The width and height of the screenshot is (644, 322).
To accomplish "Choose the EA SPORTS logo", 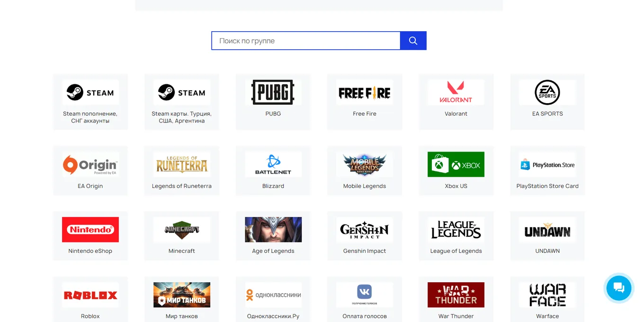I will coord(547,92).
